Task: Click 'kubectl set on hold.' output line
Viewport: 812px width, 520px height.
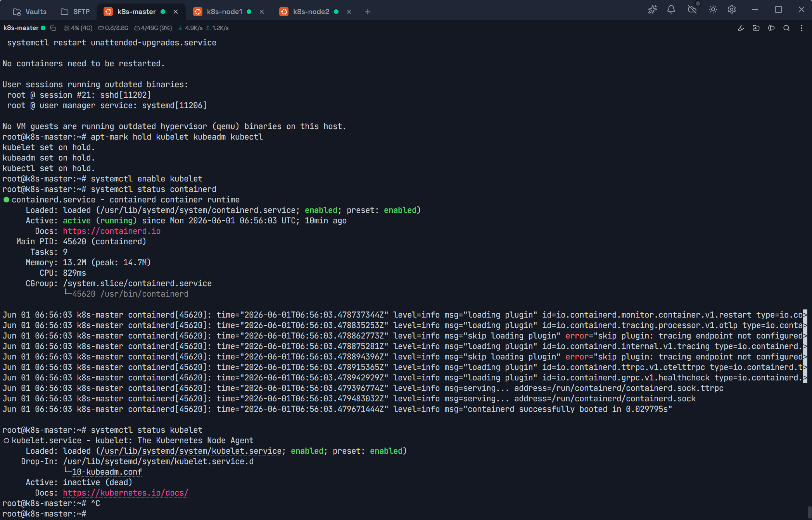Action: click(49, 168)
